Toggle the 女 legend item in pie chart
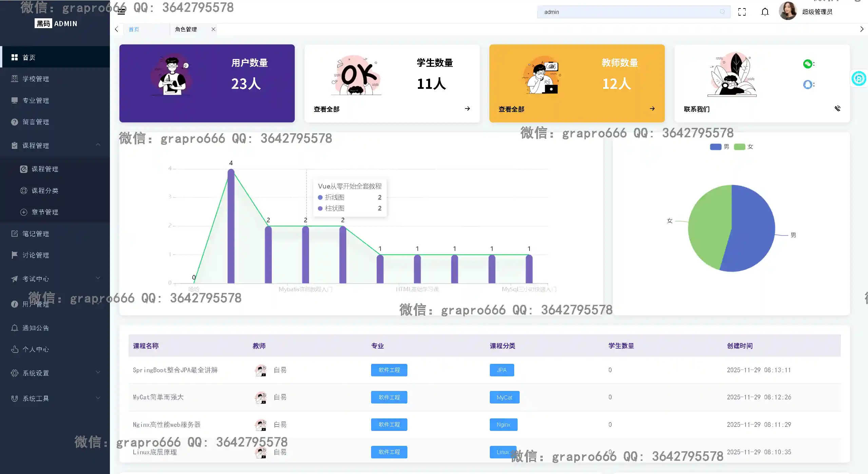Image resolution: width=868 pixels, height=474 pixels. point(744,147)
